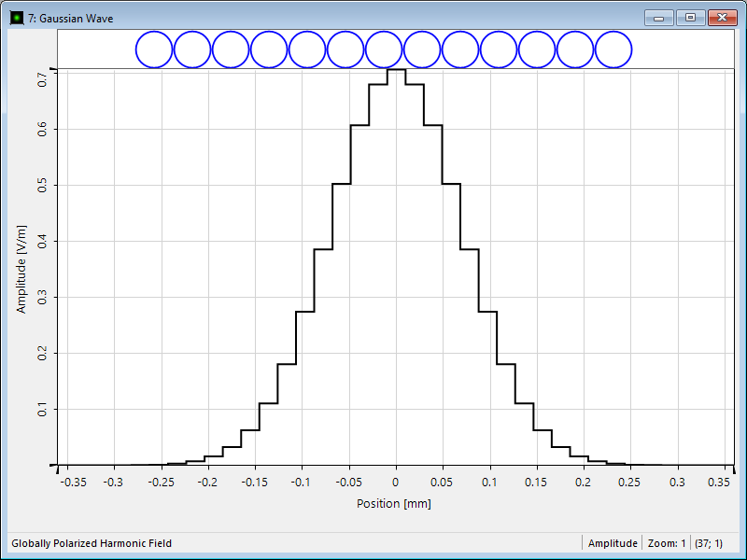Click the second blue circle from the left
747x560 pixels.
192,49
